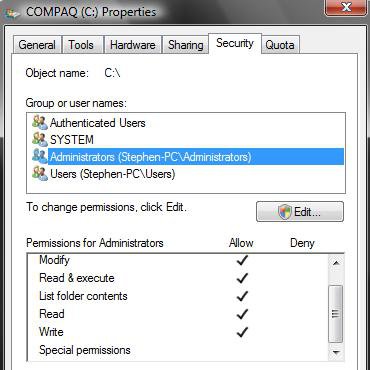The image size is (370, 370).
Task: Click the SYSTEM group icon
Action: point(40,139)
